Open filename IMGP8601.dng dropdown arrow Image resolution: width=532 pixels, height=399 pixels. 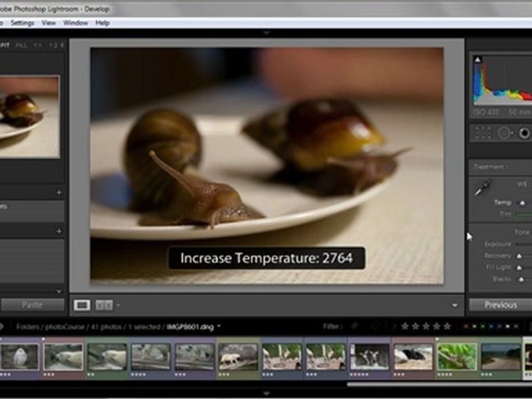coord(219,326)
